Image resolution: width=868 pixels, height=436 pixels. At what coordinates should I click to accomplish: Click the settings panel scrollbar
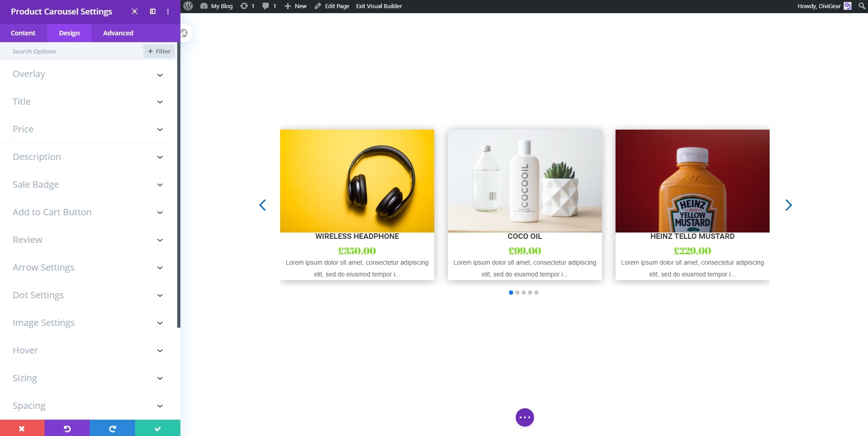click(179, 185)
